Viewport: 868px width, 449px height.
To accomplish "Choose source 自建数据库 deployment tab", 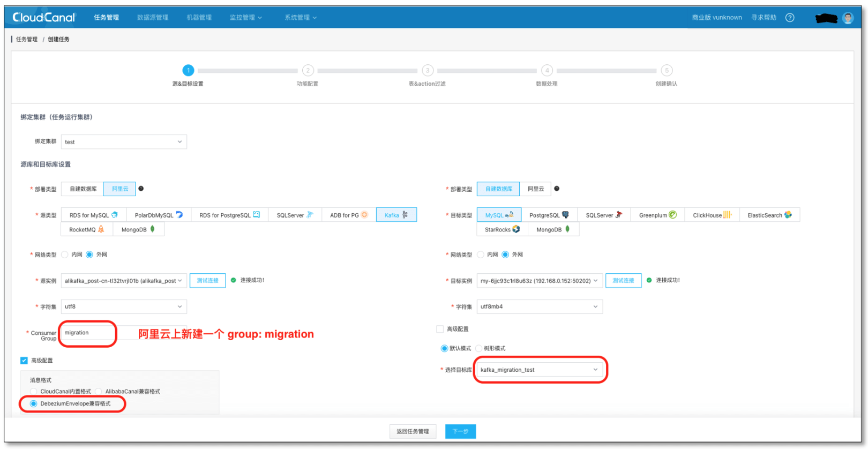I will pyautogui.click(x=83, y=189).
